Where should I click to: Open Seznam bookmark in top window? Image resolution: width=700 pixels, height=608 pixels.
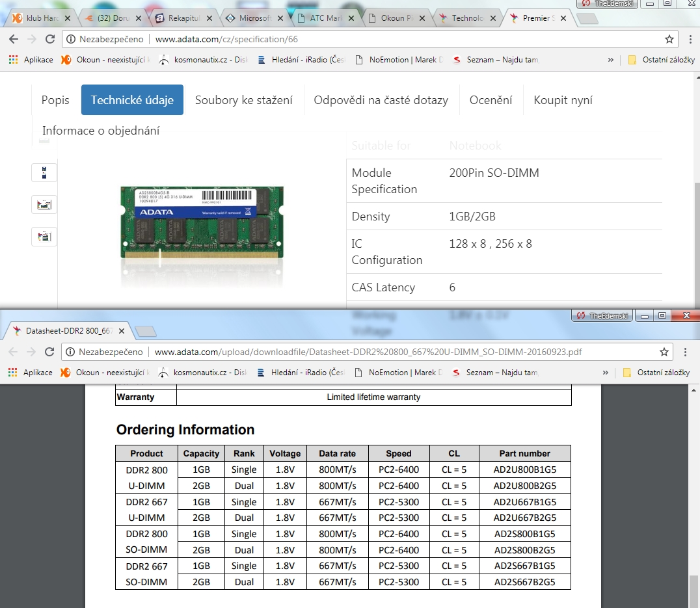(496, 60)
